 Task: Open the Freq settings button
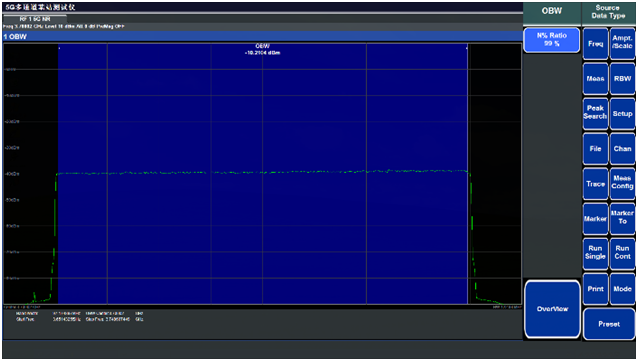coord(595,44)
